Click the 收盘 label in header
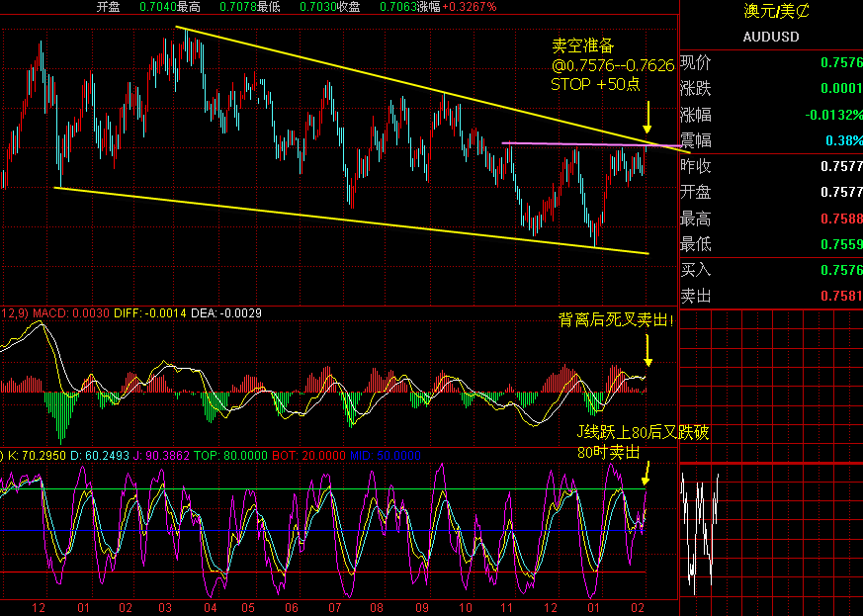 [348, 7]
